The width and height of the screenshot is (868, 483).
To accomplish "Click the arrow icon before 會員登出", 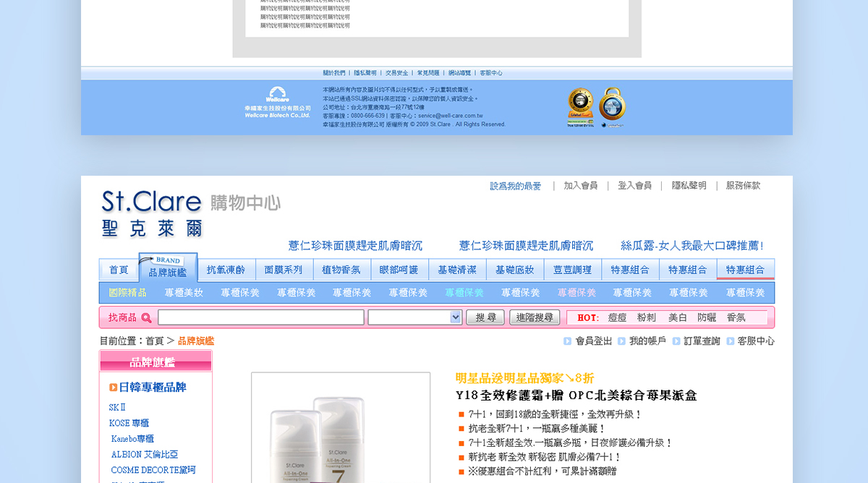I will click(x=568, y=341).
